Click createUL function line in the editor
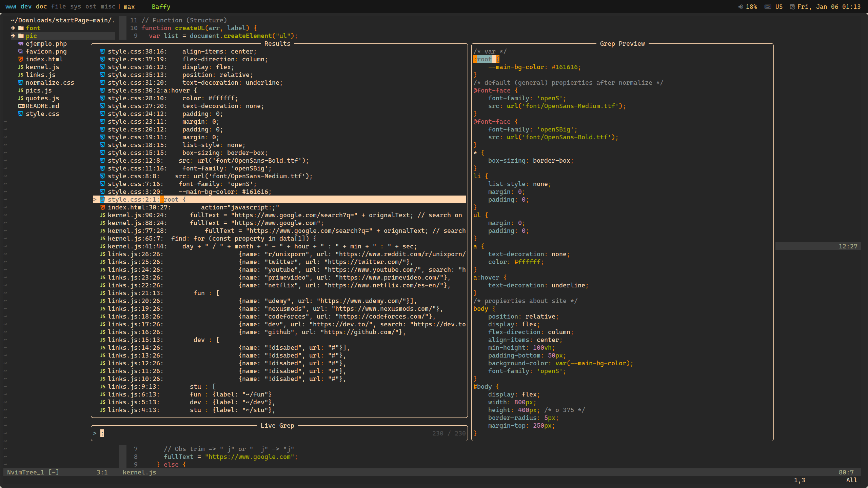 [199, 28]
